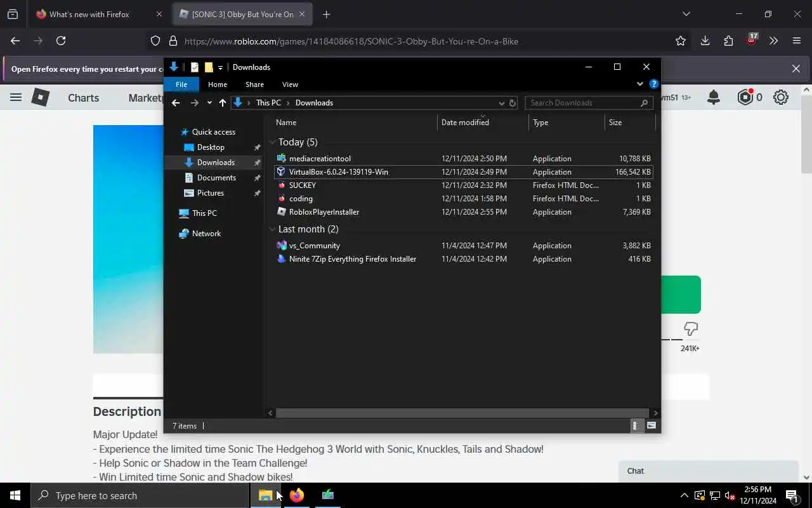Viewport: 812px width, 508px height.
Task: Open Robux balance icon
Action: click(x=745, y=97)
